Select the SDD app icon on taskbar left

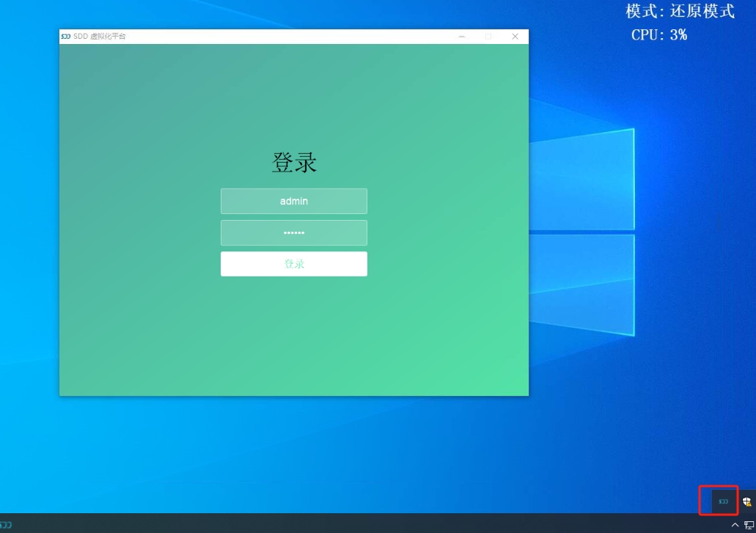[x=6, y=525]
